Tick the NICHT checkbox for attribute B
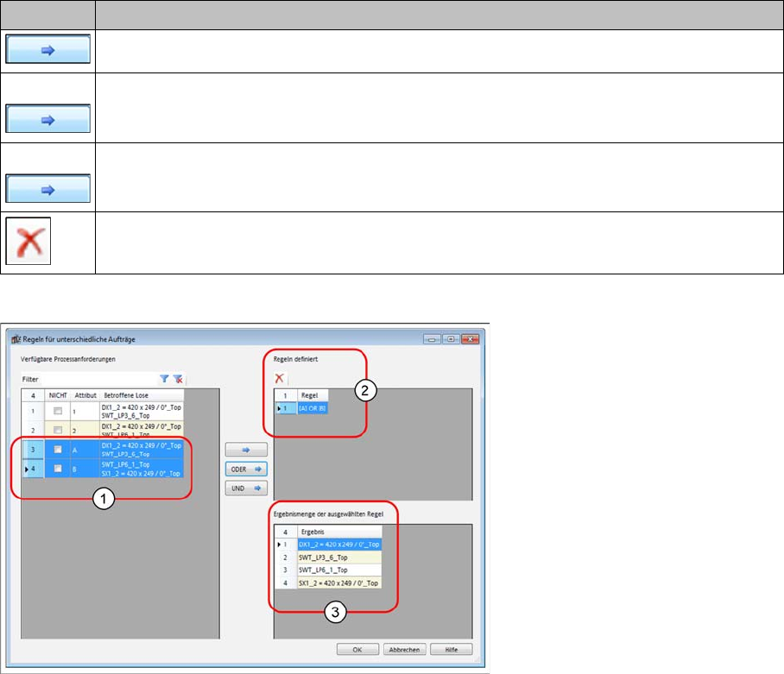784x674 pixels. click(58, 468)
